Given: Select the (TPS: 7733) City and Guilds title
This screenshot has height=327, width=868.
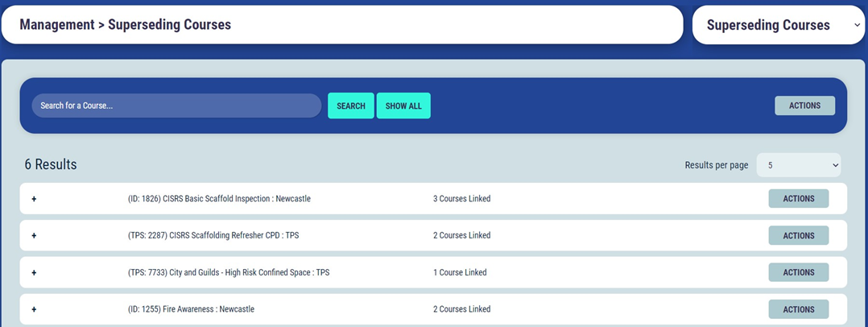Looking at the screenshot, I should pos(229,273).
